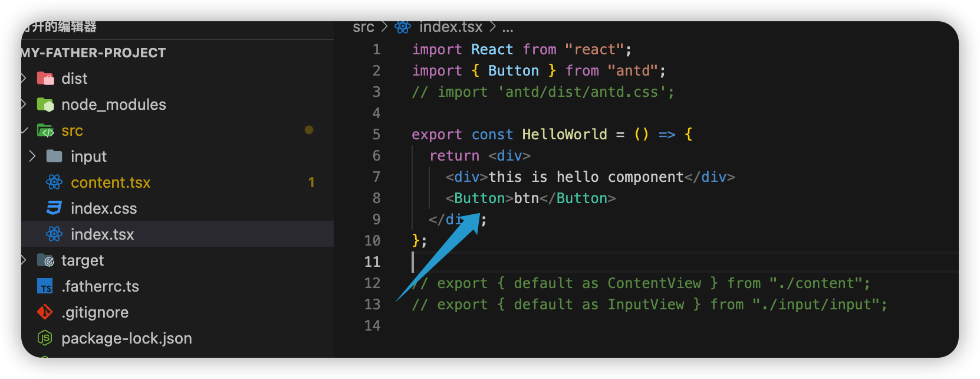Click the problem count 1 on content.tsx
Image resolution: width=980 pixels, height=379 pixels.
(x=311, y=182)
